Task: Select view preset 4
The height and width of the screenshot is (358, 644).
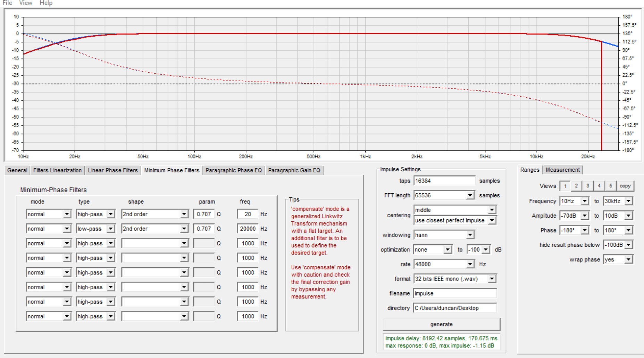Action: tap(599, 186)
